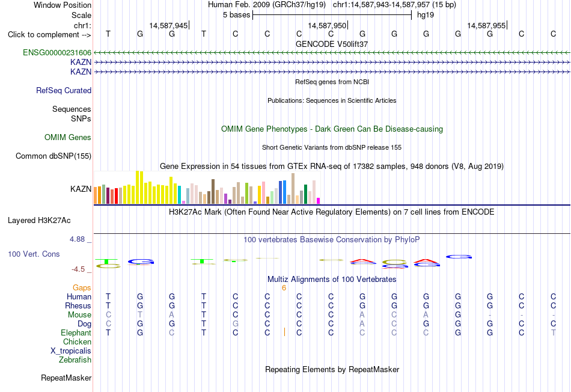Click Publications: Sequences in Scientific Articles title
Image resolution: width=571 pixels, height=392 pixels.
332,100
